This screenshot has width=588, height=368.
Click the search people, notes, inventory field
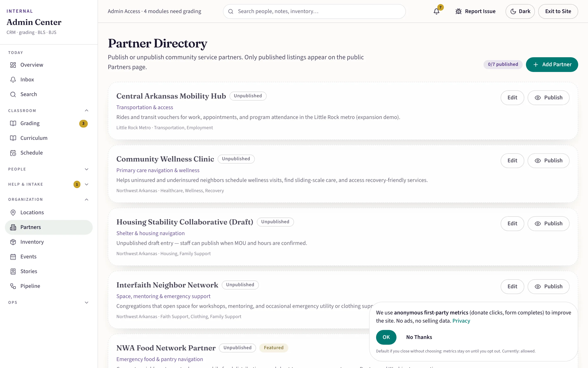(314, 11)
